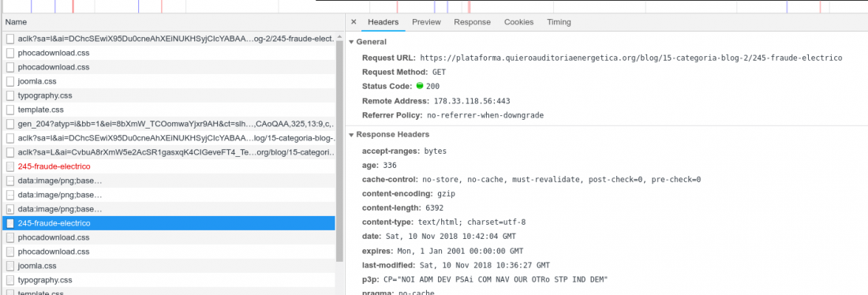Image resolution: width=868 pixels, height=295 pixels.
Task: Close the request details panel
Action: 354,22
